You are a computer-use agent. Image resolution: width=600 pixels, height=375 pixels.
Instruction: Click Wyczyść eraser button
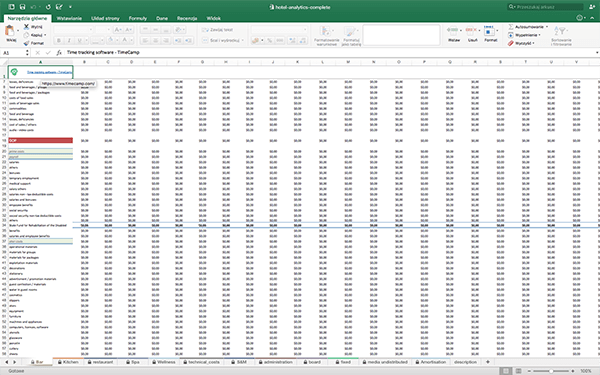(520, 43)
